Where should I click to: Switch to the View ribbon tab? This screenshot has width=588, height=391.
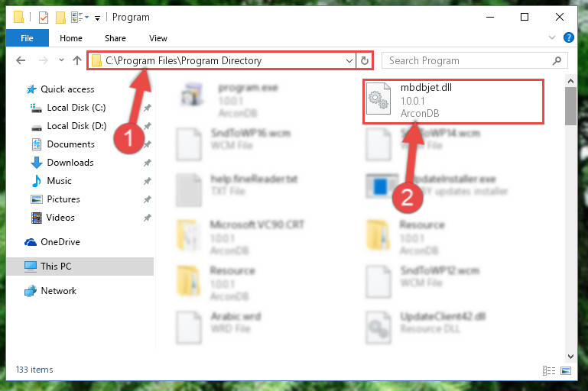point(158,38)
